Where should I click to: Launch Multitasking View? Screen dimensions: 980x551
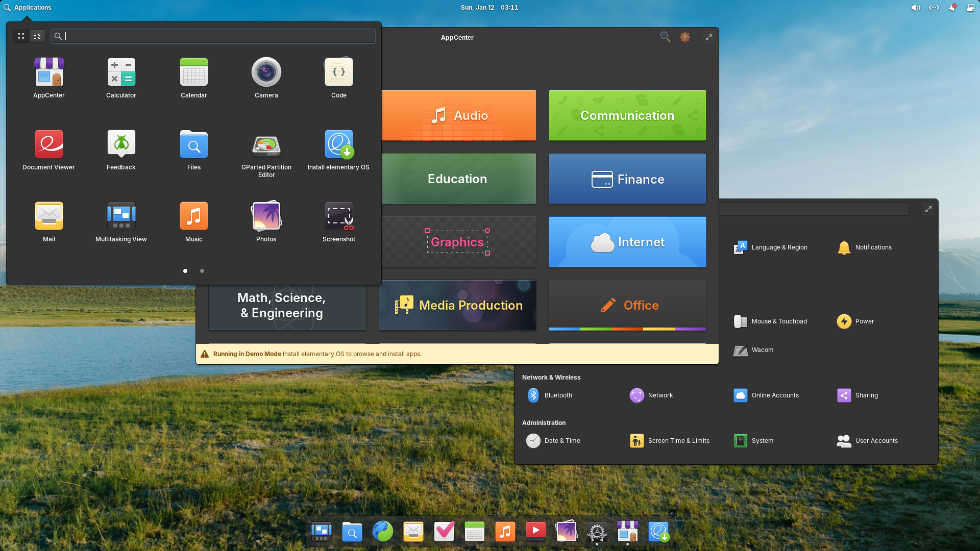[121, 216]
